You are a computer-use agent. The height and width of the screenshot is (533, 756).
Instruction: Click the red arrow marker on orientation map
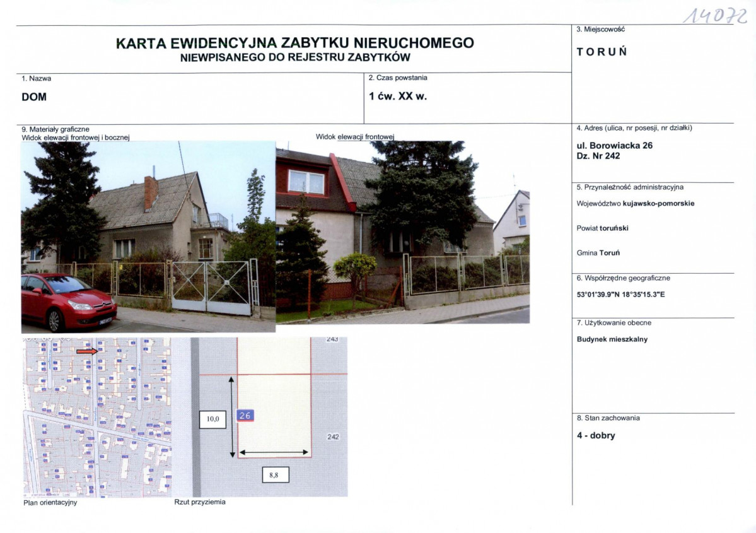[87, 351]
